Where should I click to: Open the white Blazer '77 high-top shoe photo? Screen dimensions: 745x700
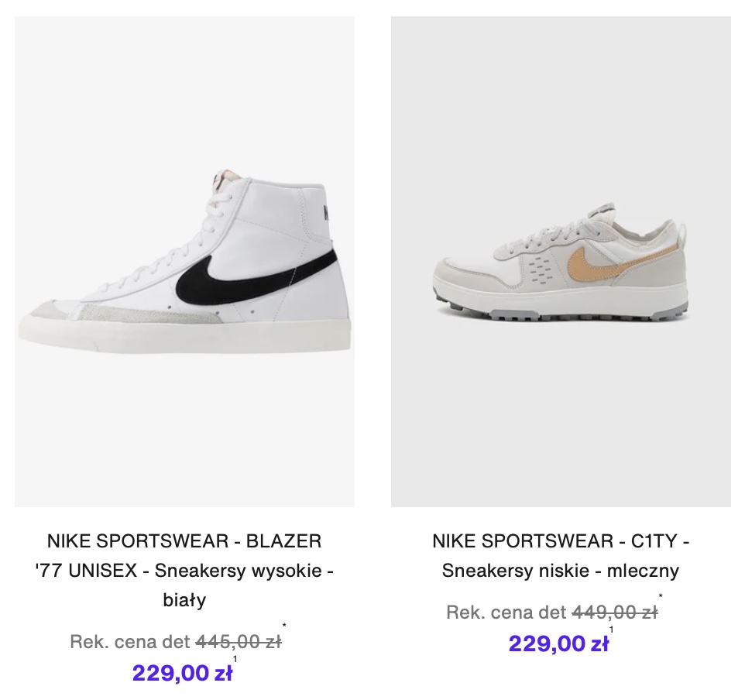click(184, 262)
